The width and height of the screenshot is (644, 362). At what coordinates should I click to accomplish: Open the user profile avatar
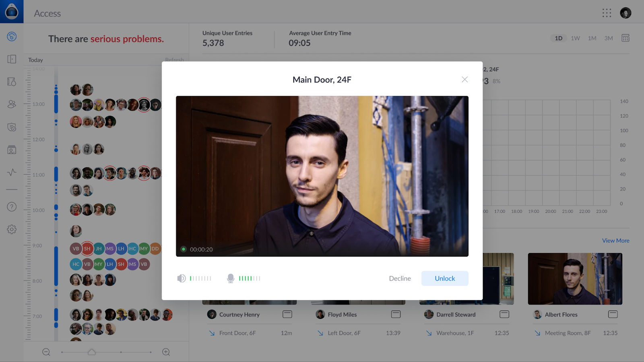click(625, 13)
